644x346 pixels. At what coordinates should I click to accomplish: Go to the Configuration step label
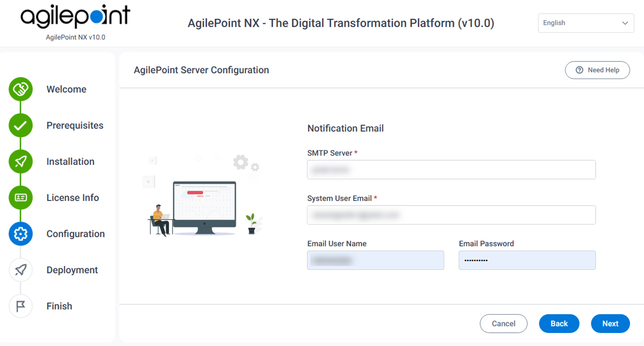(75, 234)
